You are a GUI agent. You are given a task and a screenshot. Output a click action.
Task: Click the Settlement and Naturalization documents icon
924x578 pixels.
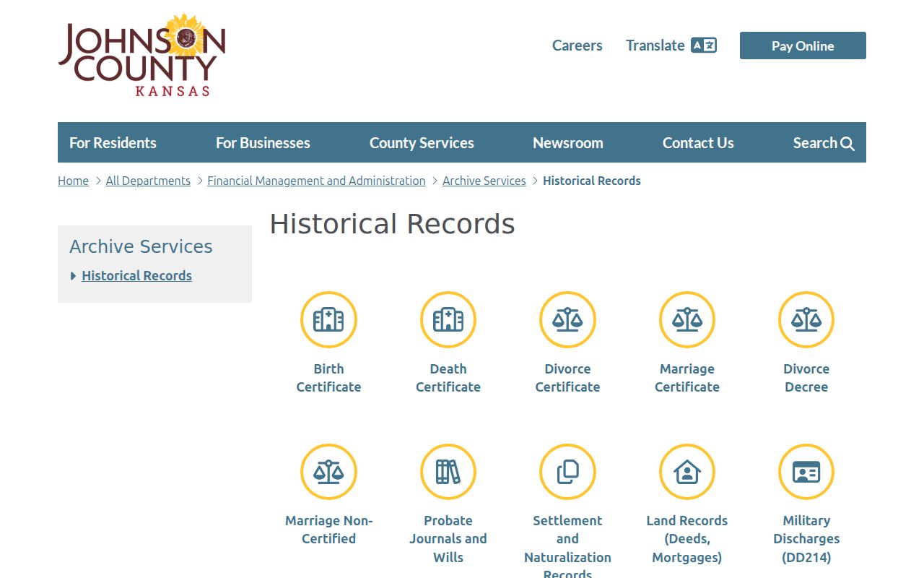coord(567,472)
